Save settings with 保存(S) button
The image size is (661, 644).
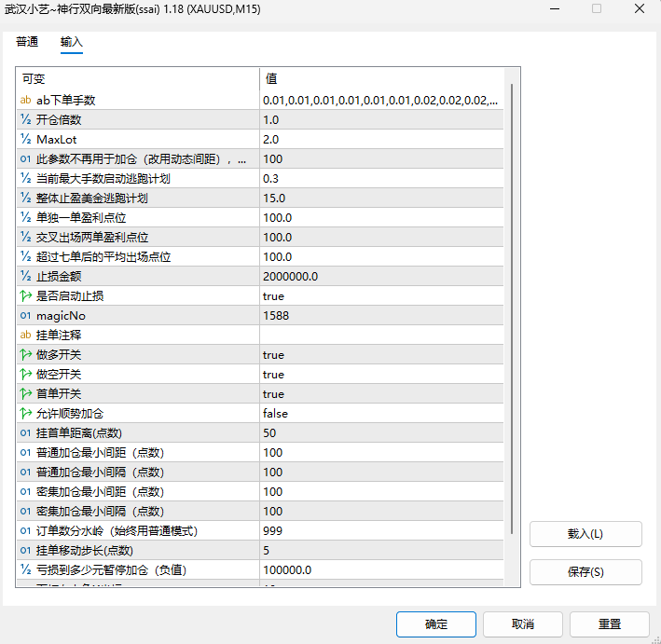pyautogui.click(x=585, y=572)
